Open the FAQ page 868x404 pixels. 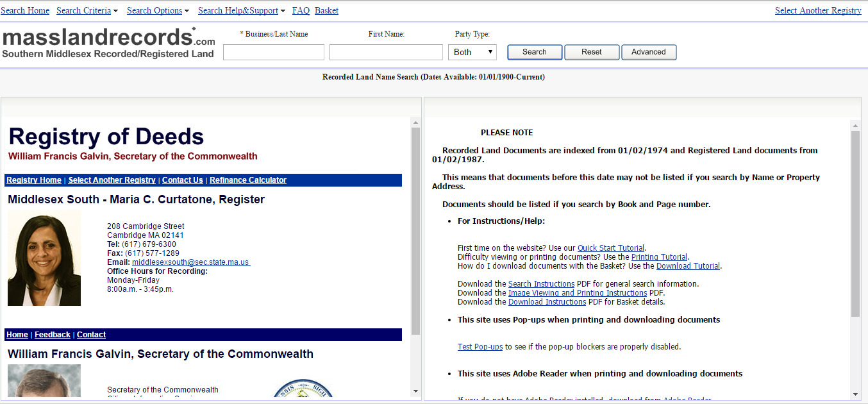(x=301, y=10)
